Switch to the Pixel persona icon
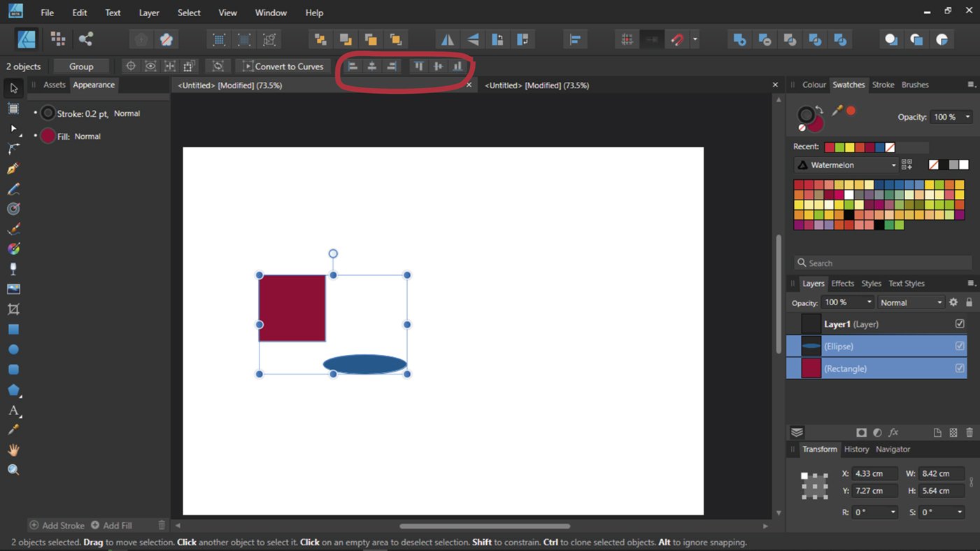 point(58,39)
